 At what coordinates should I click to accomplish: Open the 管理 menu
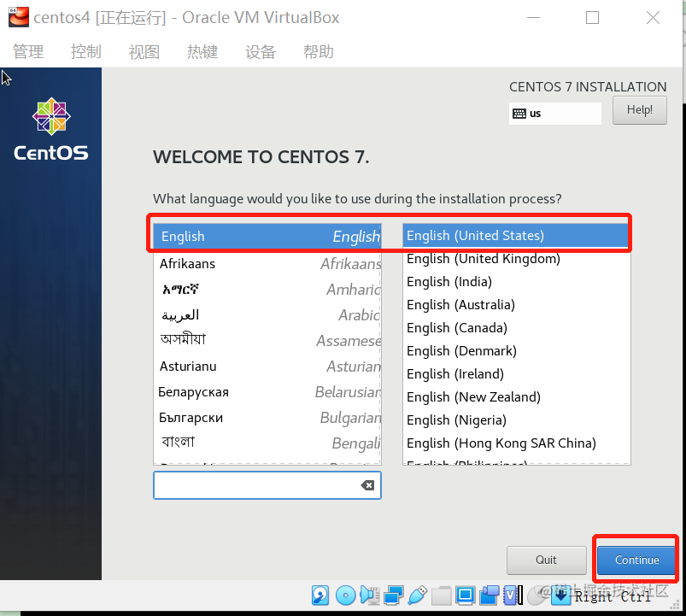(28, 51)
